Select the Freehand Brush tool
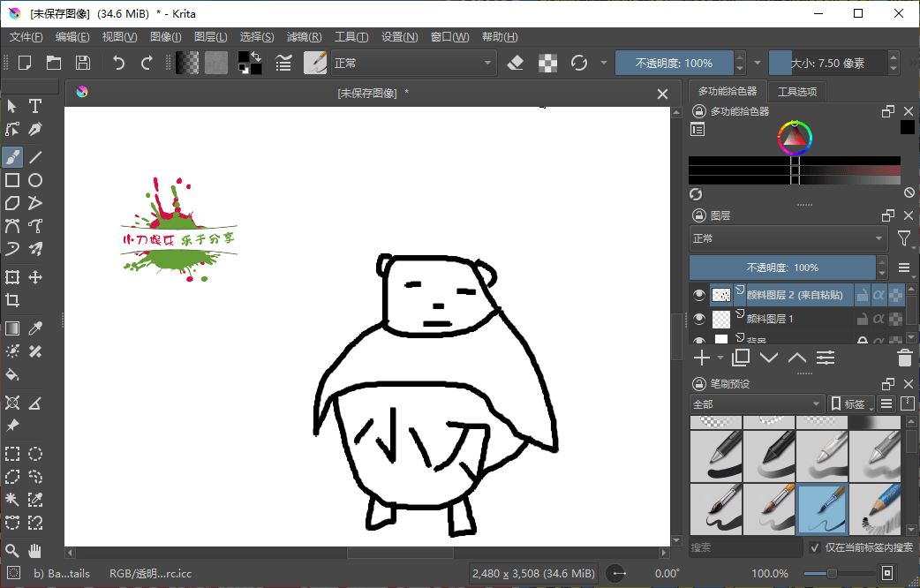 click(12, 157)
